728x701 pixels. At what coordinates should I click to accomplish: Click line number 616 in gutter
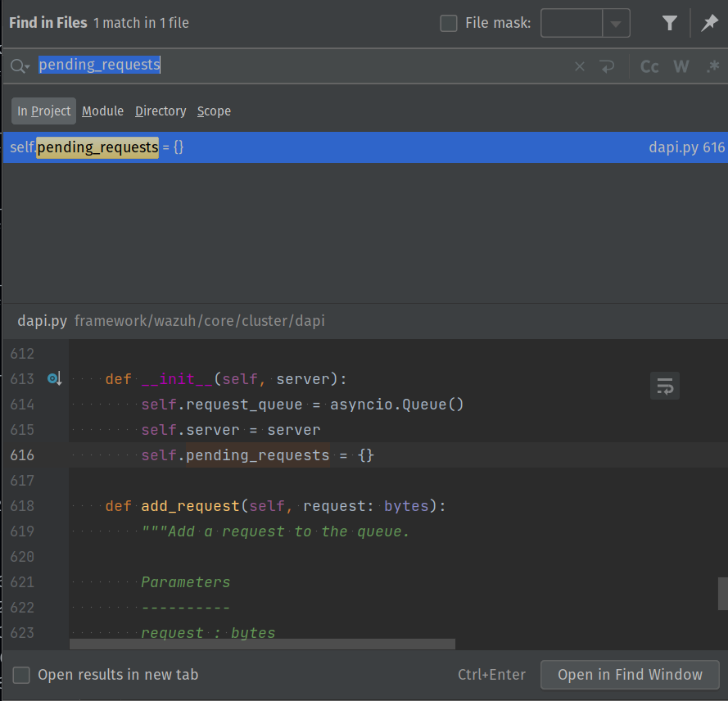point(22,455)
